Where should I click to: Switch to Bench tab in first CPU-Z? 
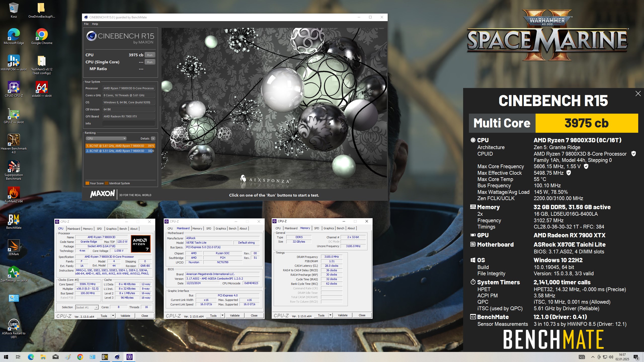coord(123,229)
